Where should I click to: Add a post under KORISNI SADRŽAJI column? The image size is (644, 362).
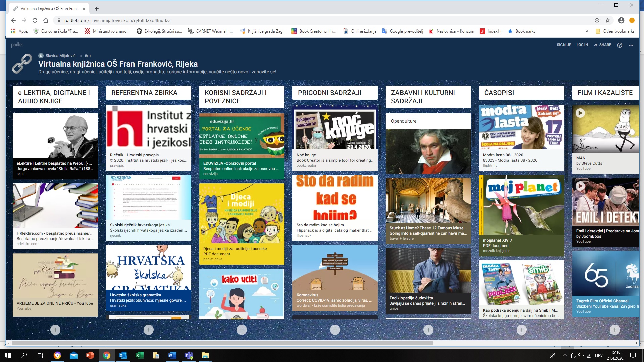coord(242,330)
